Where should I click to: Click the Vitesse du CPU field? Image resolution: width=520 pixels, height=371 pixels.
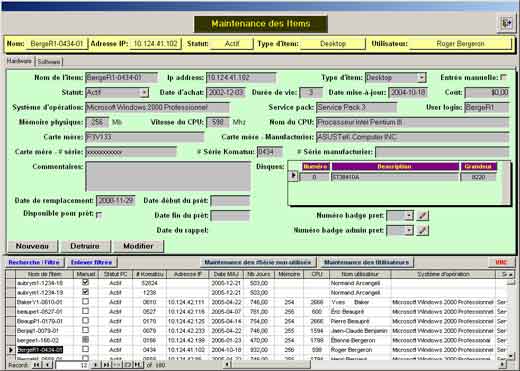[x=218, y=122]
